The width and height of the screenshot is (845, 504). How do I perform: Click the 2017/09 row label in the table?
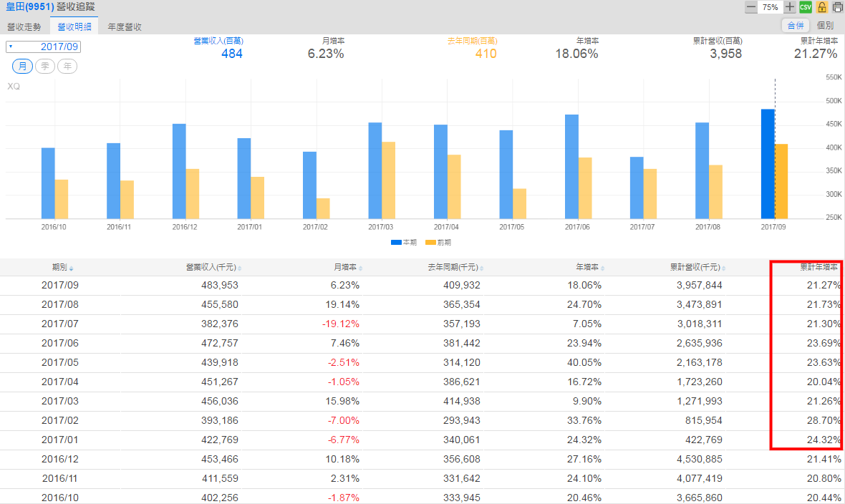60,285
